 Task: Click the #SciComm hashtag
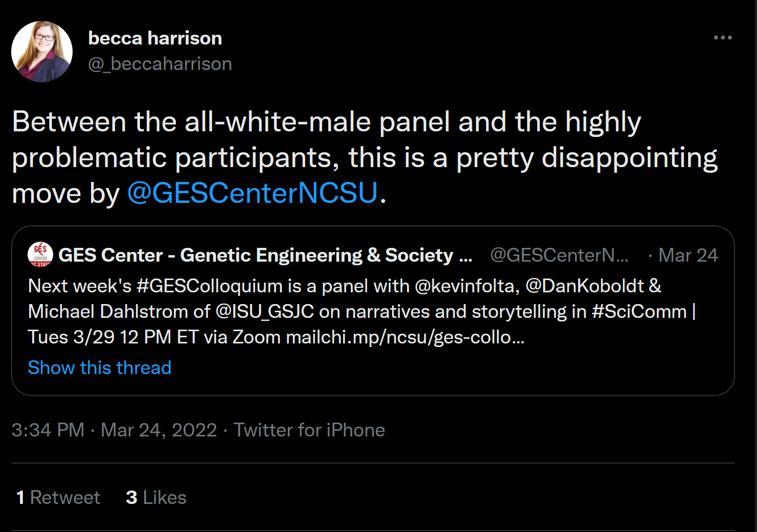(639, 312)
